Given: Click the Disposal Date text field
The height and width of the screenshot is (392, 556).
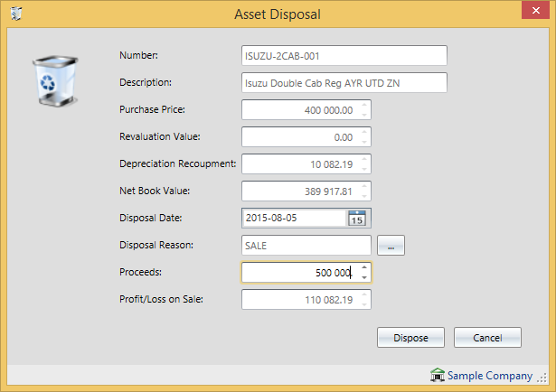Looking at the screenshot, I should pyautogui.click(x=294, y=219).
